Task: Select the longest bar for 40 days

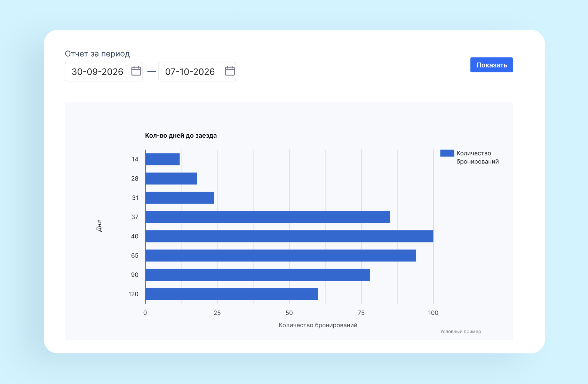Action: 289,236
